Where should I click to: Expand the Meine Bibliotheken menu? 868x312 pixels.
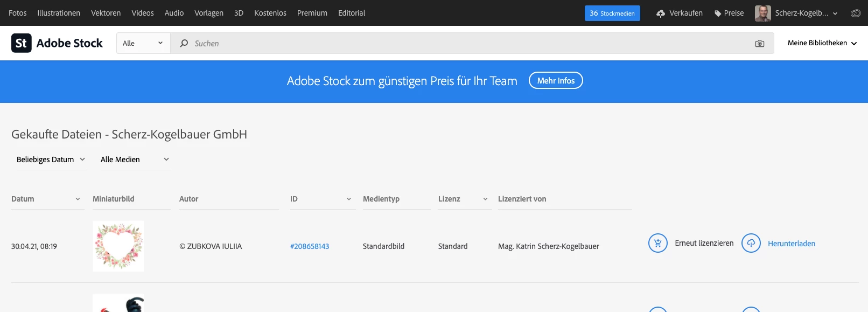coord(822,43)
